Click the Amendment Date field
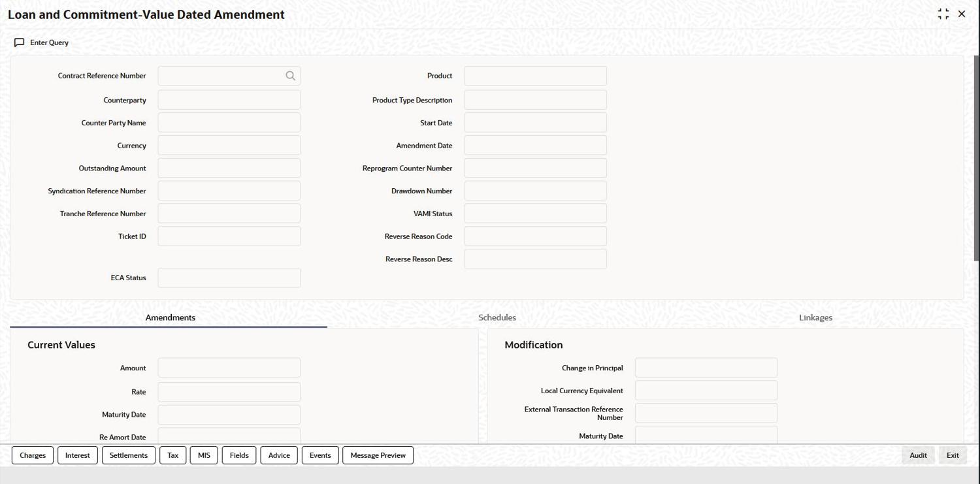 point(535,146)
